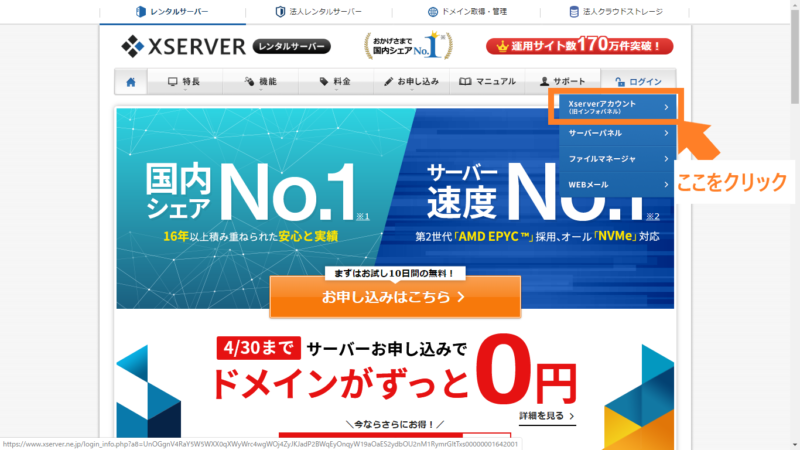
Task: Click the 国内シェアNo.1 laurel badge
Action: (408, 46)
